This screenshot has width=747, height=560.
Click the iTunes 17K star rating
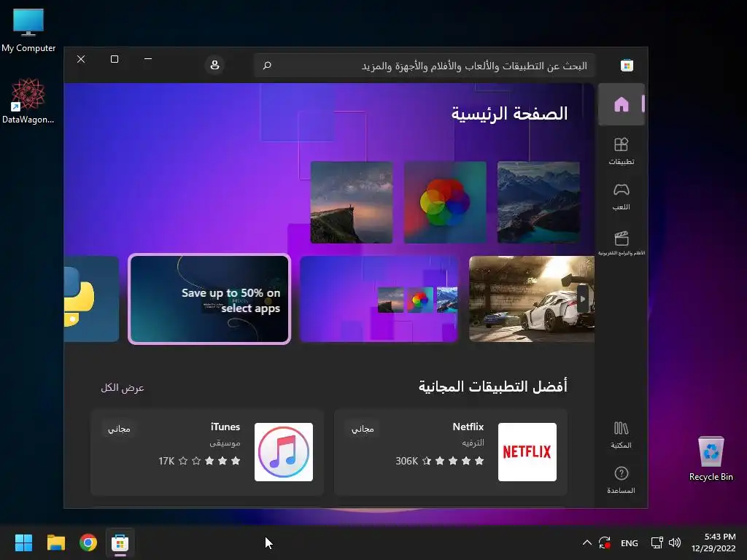click(200, 461)
